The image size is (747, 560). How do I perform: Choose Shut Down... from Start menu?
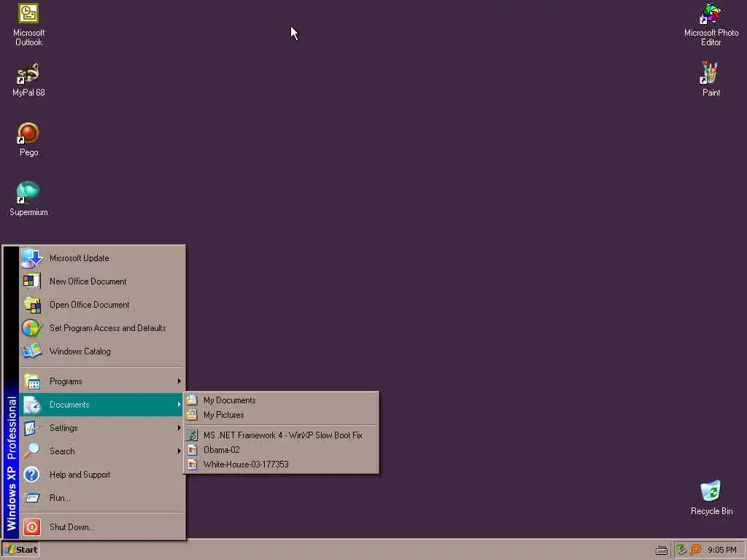click(x=102, y=527)
